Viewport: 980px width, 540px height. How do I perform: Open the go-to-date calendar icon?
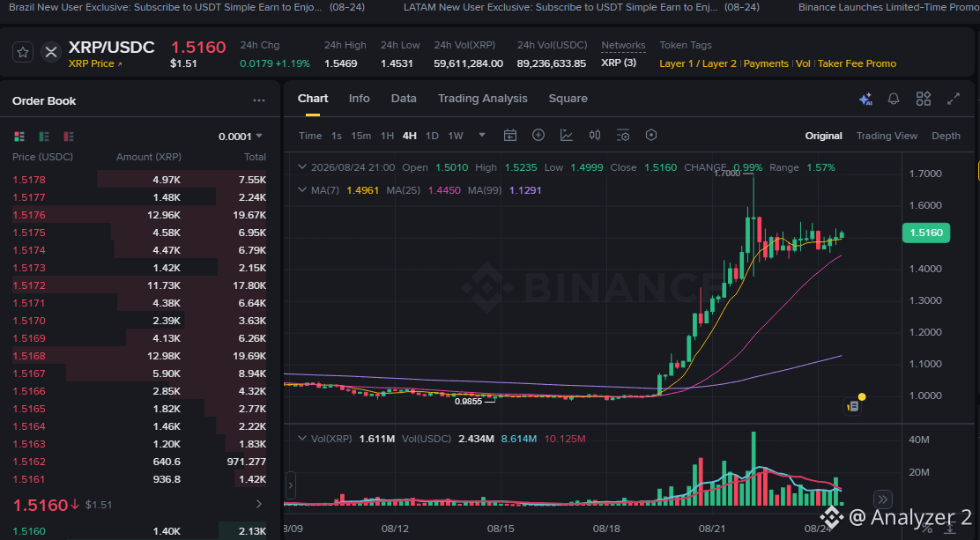[510, 135]
